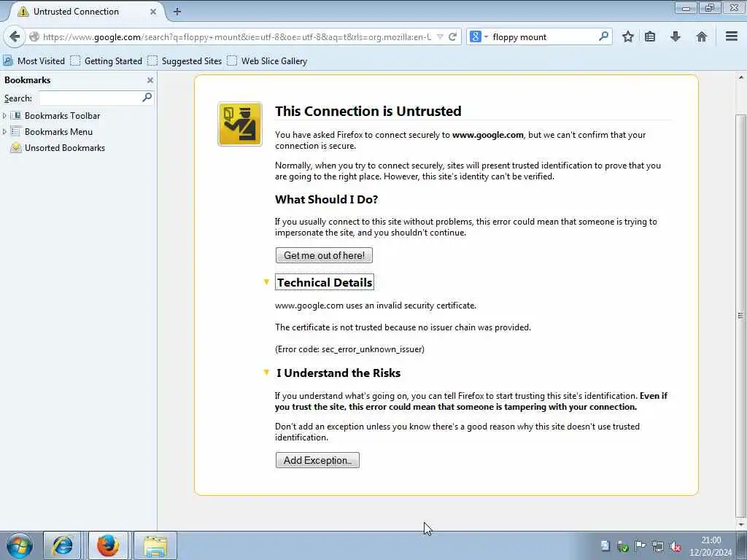Click the leftmost white device tray icon

pyautogui.click(x=605, y=546)
